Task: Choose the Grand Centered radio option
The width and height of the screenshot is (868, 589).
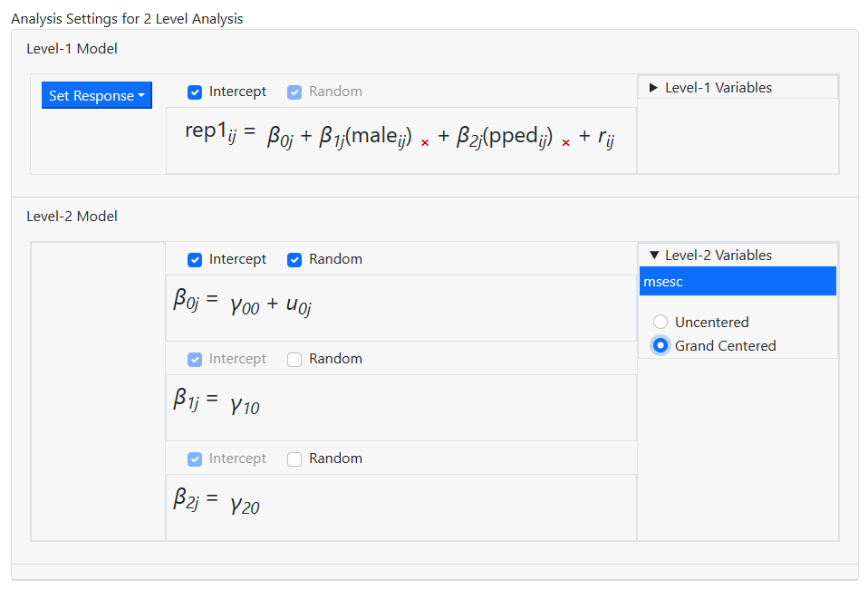Action: [x=661, y=345]
